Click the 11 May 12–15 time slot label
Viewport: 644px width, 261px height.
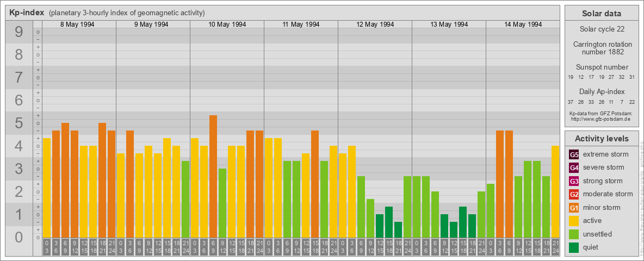306,247
